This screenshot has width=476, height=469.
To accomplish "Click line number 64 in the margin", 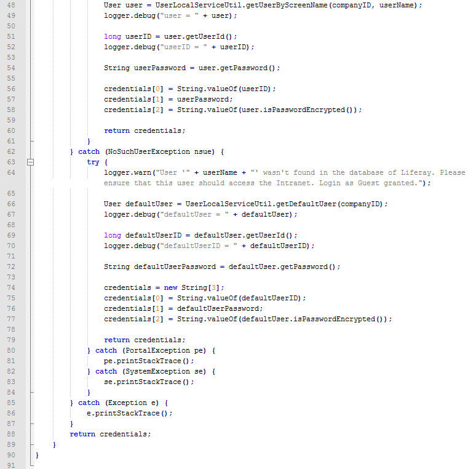I will click(x=11, y=172).
